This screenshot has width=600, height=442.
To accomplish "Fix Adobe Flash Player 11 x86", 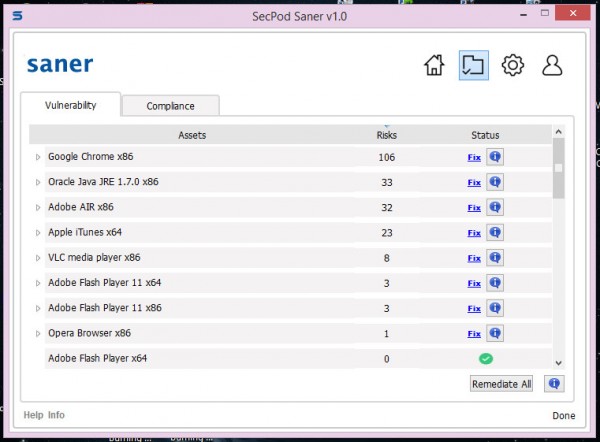I will click(x=474, y=309).
